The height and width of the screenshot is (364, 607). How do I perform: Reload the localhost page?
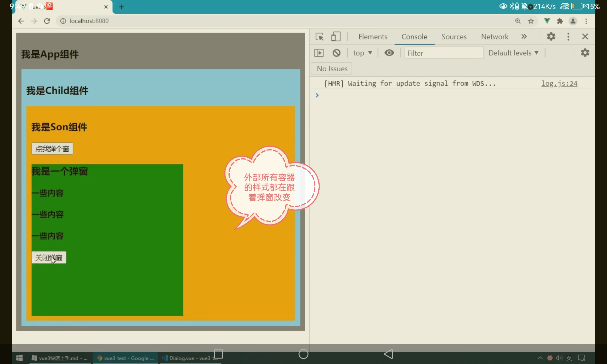(47, 21)
